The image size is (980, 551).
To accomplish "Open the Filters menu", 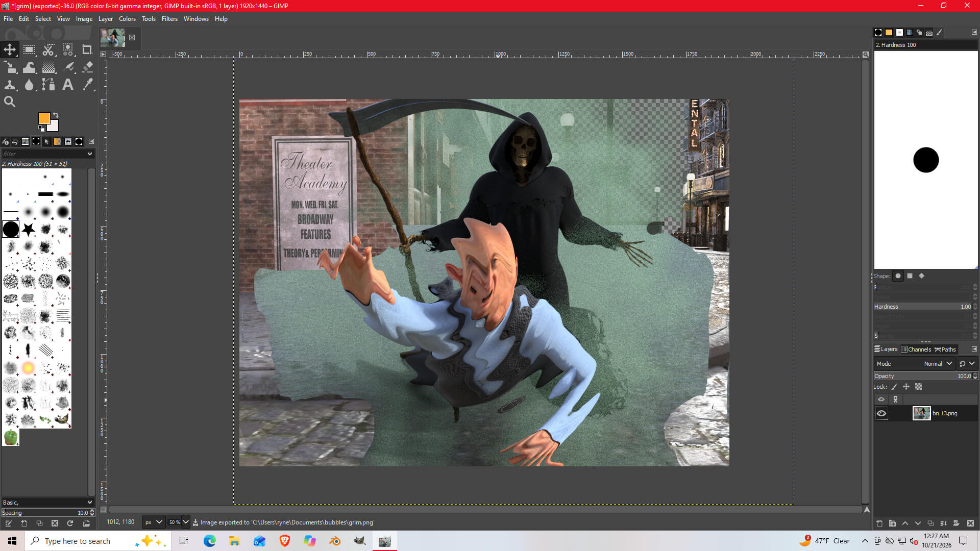I will pyautogui.click(x=169, y=19).
